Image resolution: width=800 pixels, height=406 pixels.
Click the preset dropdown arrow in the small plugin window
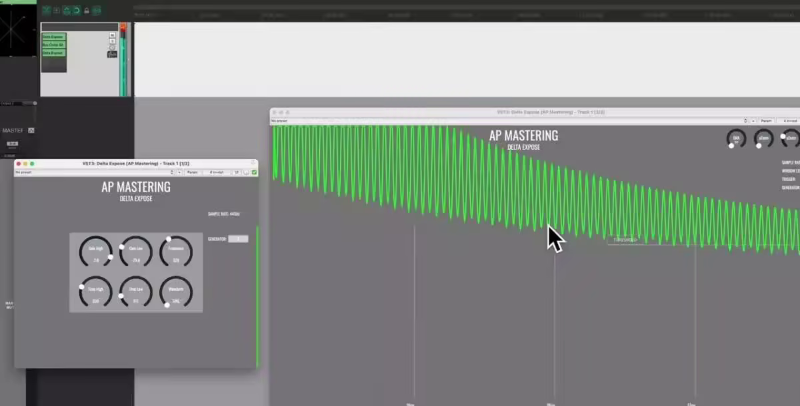coord(169,172)
